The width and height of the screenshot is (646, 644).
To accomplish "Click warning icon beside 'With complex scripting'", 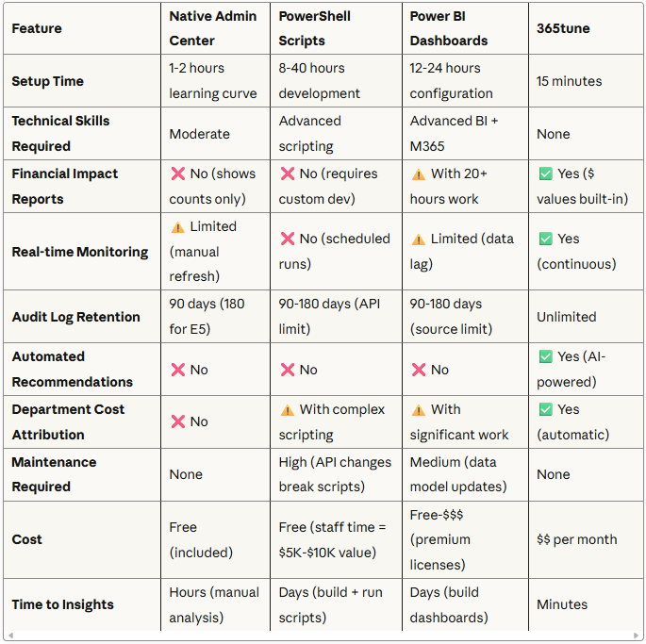I will [287, 410].
